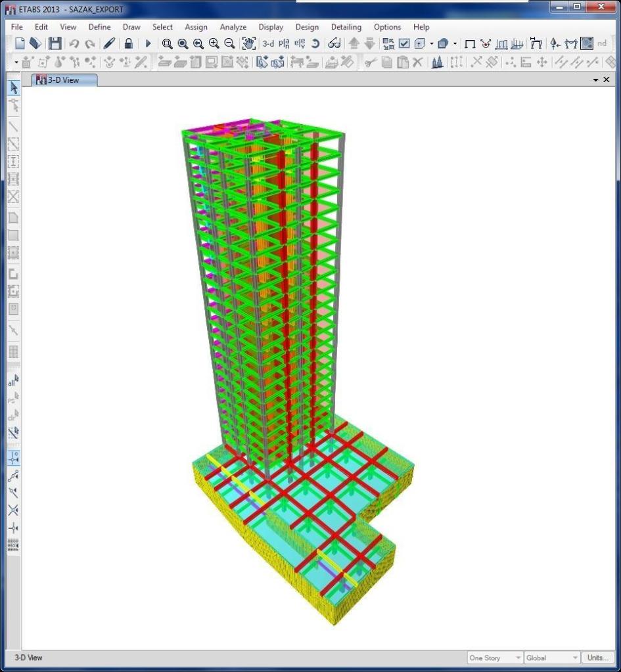Click the Save model icon

(55, 43)
